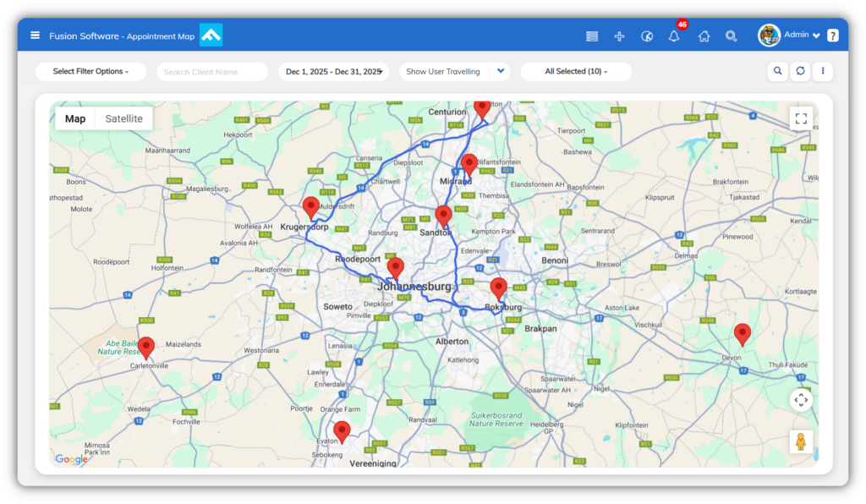866x504 pixels.
Task: Switch to the Map view tab
Action: pos(75,118)
